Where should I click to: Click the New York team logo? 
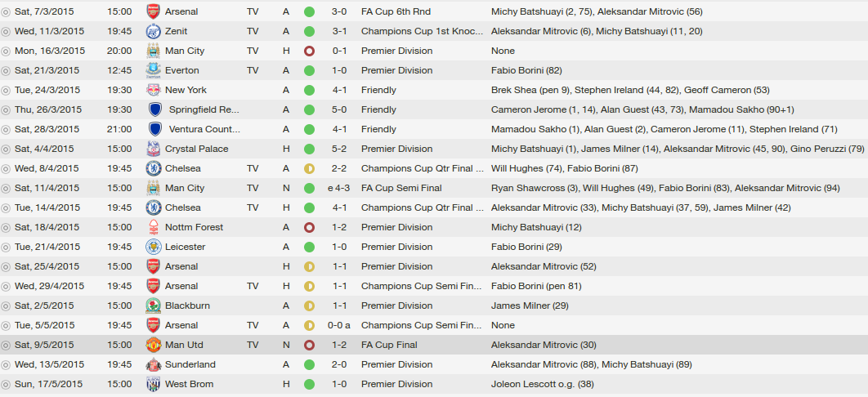pyautogui.click(x=154, y=90)
